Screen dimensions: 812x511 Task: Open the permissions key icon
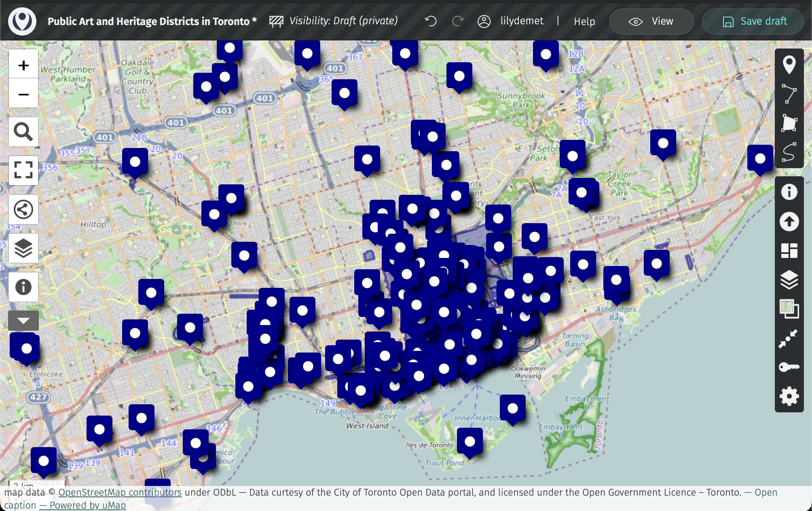pos(789,367)
